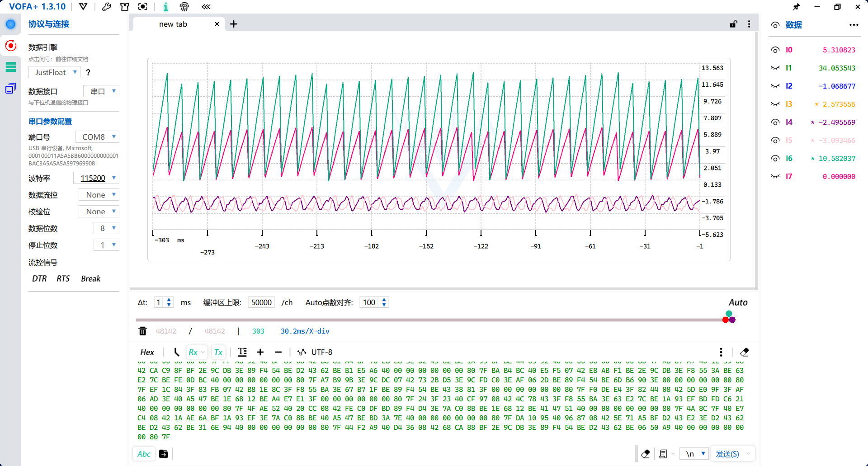The width and height of the screenshot is (868, 466).
Task: Toggle the Hex display mode
Action: pyautogui.click(x=147, y=352)
